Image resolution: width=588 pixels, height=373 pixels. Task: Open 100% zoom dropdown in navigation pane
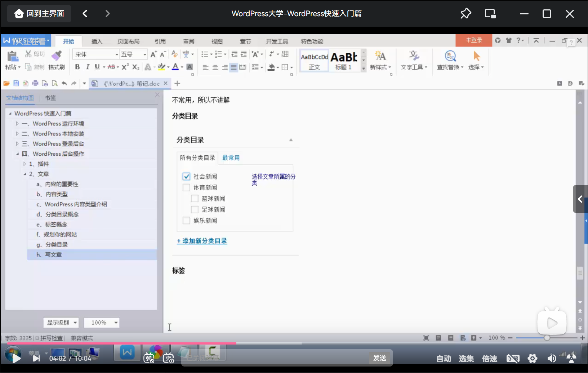pyautogui.click(x=102, y=323)
